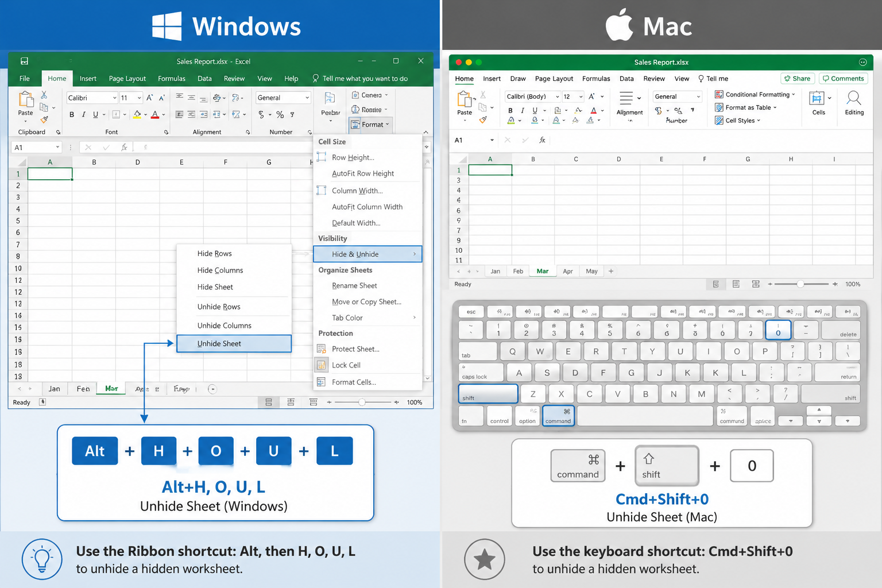Image resolution: width=882 pixels, height=588 pixels.
Task: Click the Page Layout view icon in Windows status bar
Action: (291, 402)
